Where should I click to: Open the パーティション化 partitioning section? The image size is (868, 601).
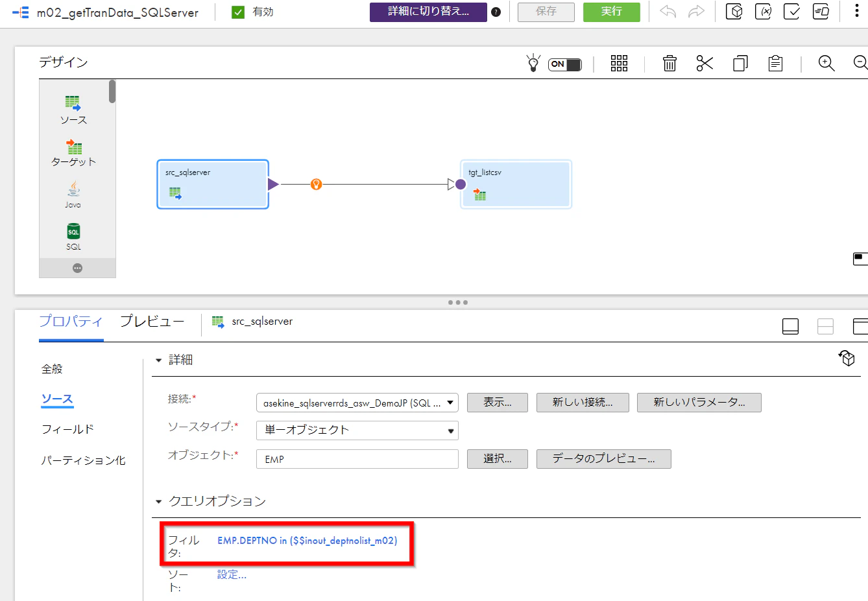(x=83, y=460)
